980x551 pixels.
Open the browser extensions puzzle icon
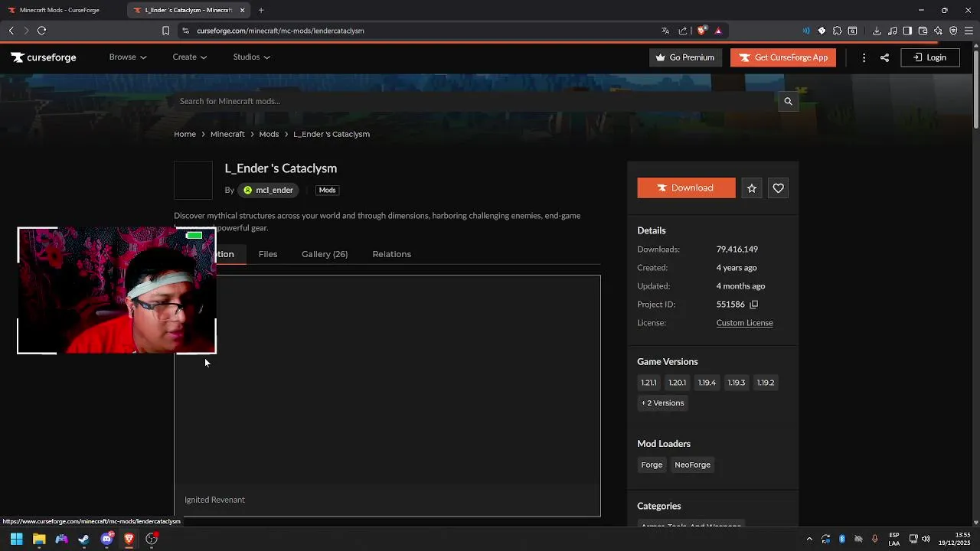(837, 31)
